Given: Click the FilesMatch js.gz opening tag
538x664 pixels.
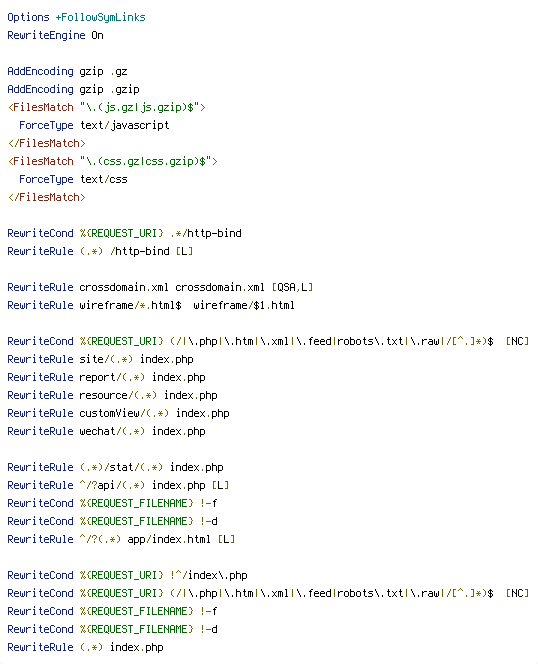Looking at the screenshot, I should 107,107.
